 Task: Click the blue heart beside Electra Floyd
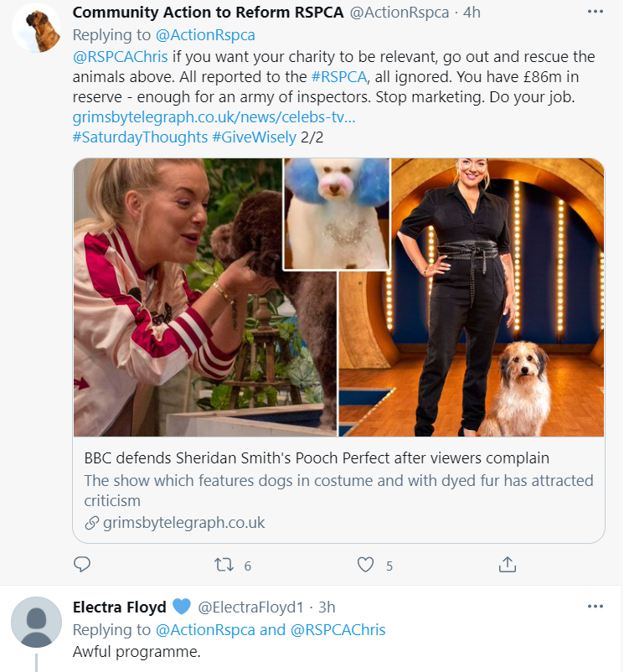pyautogui.click(x=182, y=607)
